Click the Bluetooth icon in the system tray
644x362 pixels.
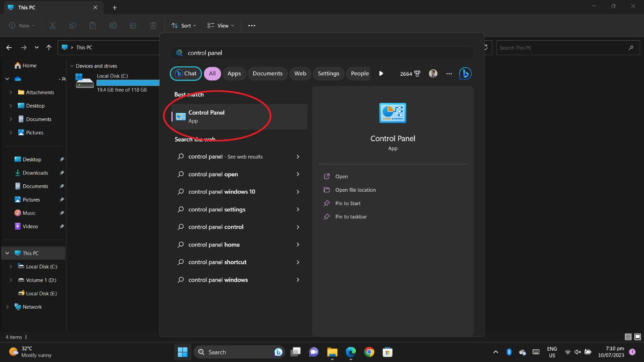(x=508, y=352)
